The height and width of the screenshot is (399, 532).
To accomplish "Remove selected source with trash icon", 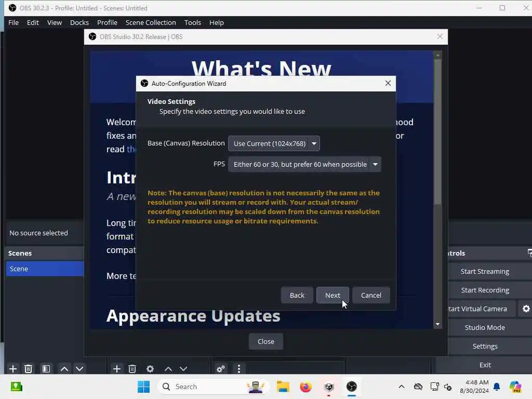I will tap(132, 369).
